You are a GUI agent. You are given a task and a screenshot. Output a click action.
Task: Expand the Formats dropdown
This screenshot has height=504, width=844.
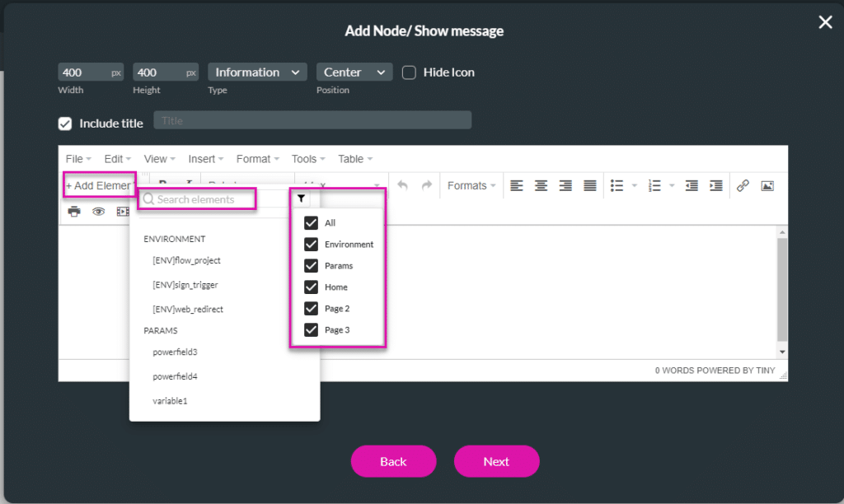(471, 186)
